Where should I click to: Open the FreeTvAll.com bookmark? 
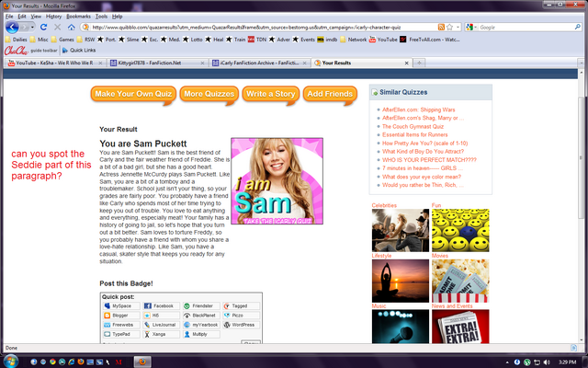[430, 40]
